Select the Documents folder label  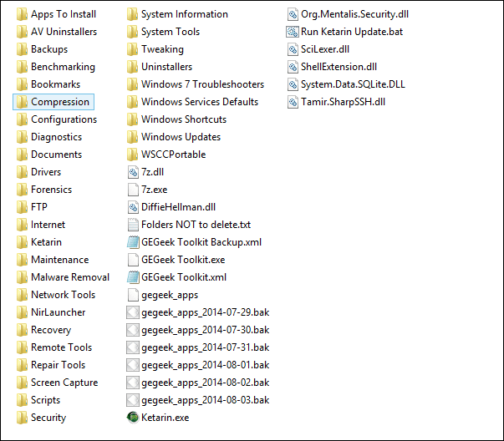57,155
